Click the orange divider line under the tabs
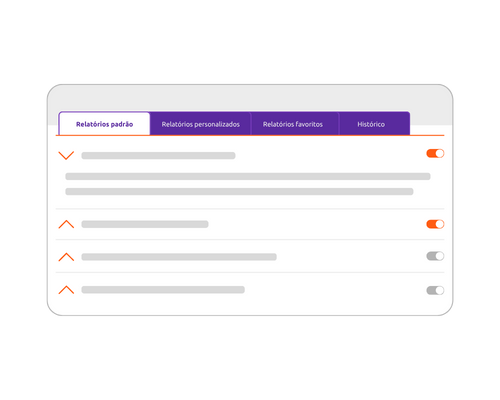 [250, 135]
